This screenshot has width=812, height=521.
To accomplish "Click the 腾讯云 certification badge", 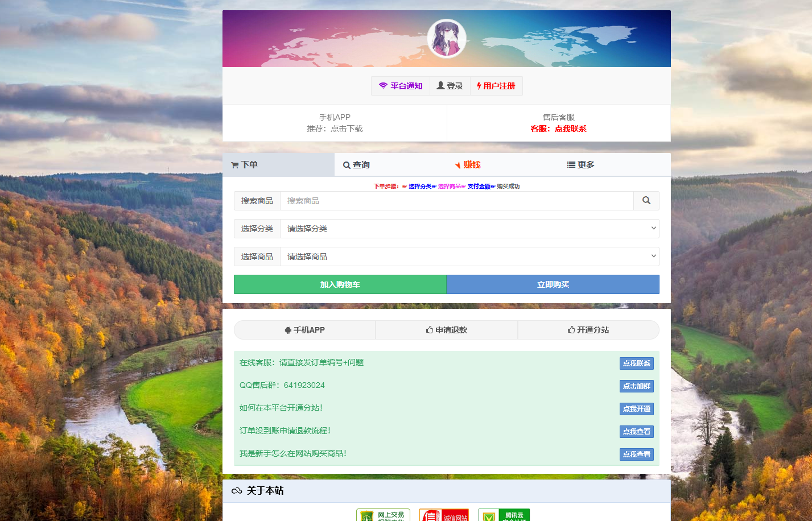I will [x=504, y=515].
